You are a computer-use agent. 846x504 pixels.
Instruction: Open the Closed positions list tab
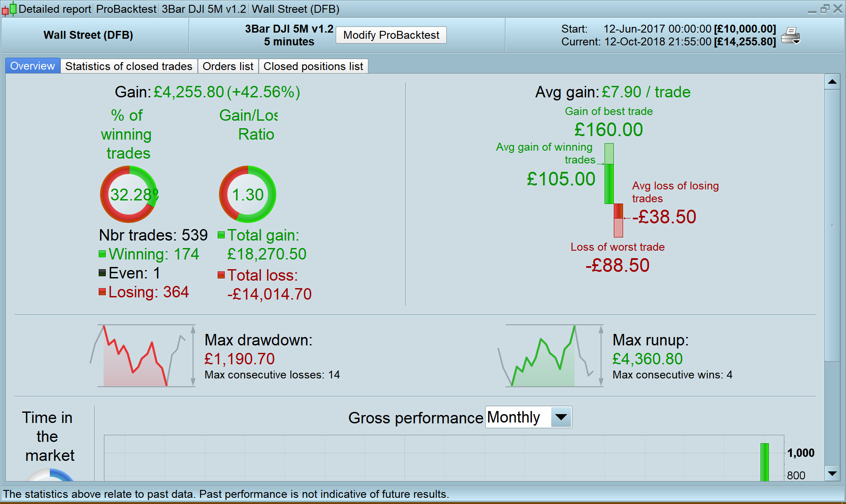point(313,66)
